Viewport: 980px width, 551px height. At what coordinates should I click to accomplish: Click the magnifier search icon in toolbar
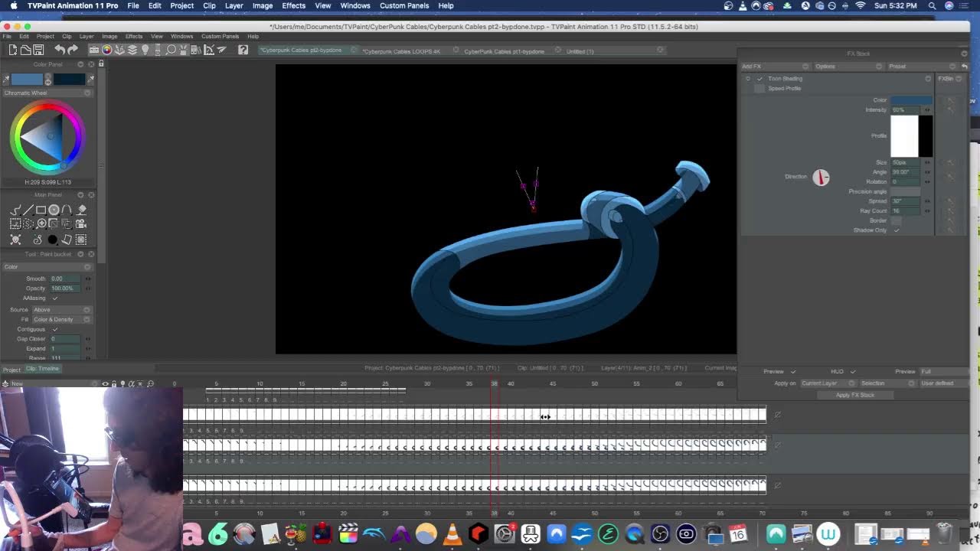[x=171, y=50]
